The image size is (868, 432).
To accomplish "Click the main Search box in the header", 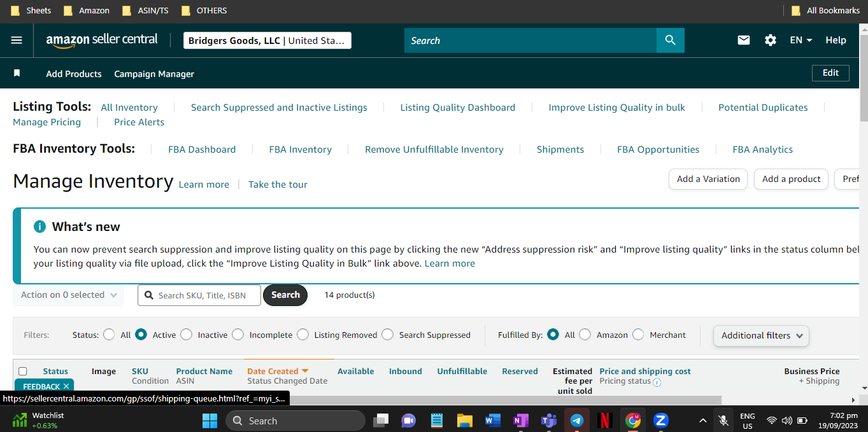I will [x=530, y=40].
